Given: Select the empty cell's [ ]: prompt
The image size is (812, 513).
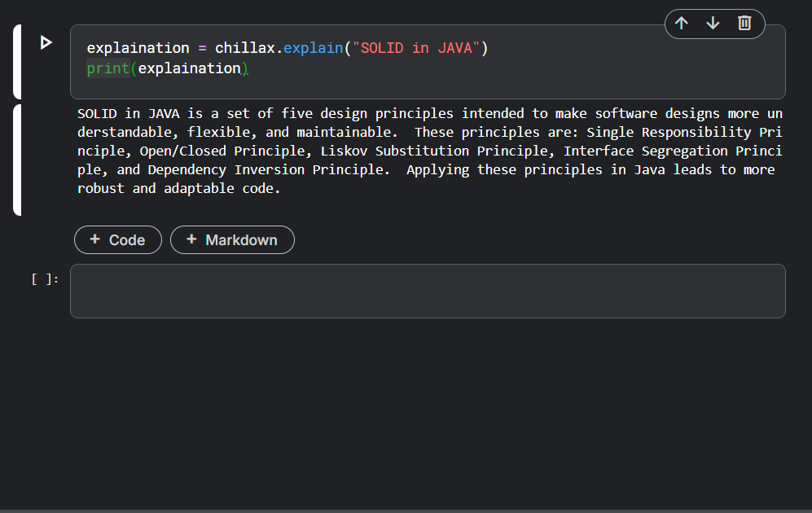Looking at the screenshot, I should (46, 279).
